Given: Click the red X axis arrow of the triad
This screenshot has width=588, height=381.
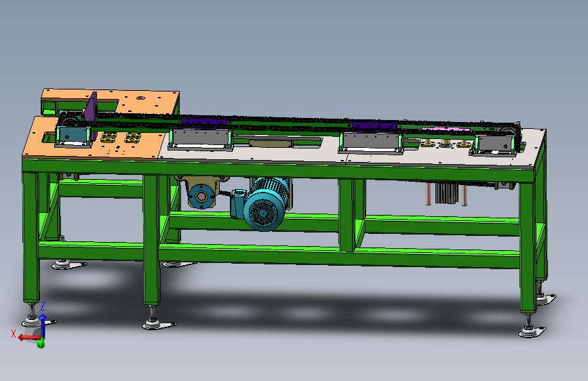Looking at the screenshot, I should coord(29,338).
